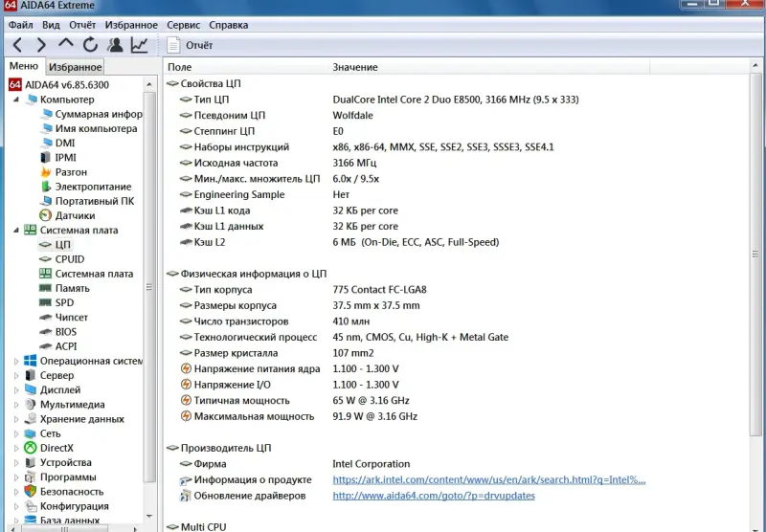The height and width of the screenshot is (532, 766).
Task: Expand the Безопасность tree node
Action: (16, 492)
